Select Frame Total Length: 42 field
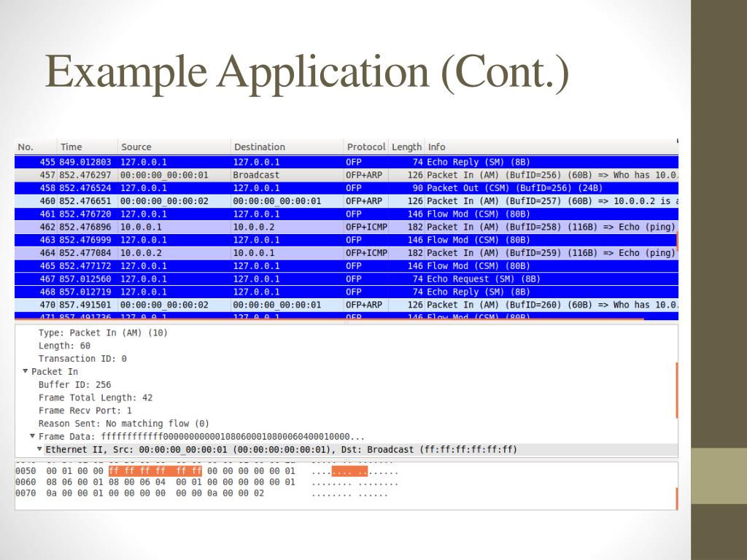 (x=96, y=397)
